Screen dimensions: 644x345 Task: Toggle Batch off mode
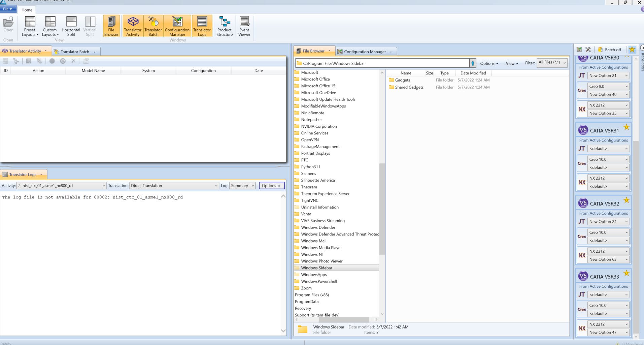pos(609,50)
